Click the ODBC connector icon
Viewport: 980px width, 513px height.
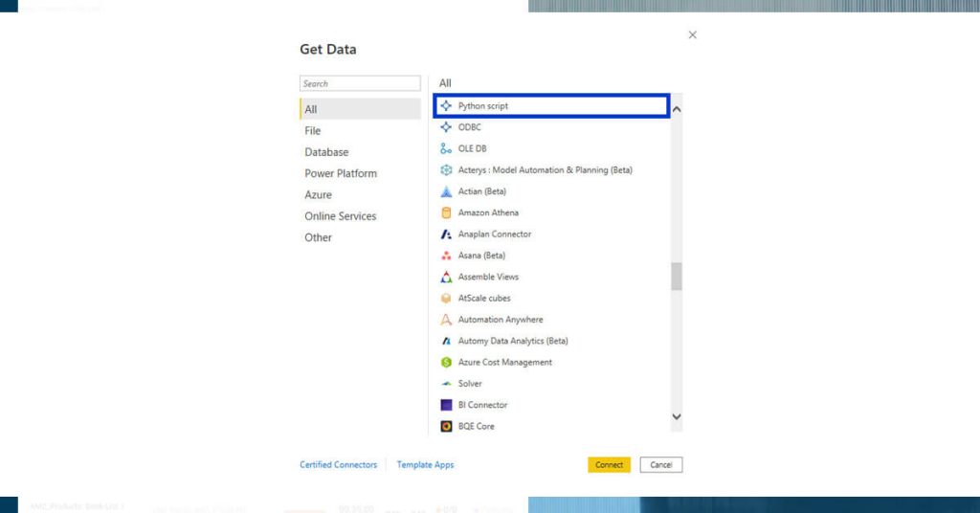(446, 127)
